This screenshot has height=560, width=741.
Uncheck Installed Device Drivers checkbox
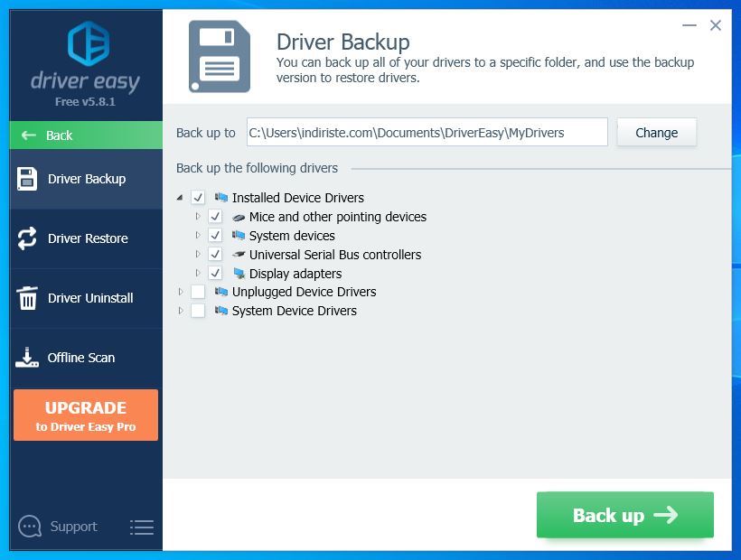[198, 198]
